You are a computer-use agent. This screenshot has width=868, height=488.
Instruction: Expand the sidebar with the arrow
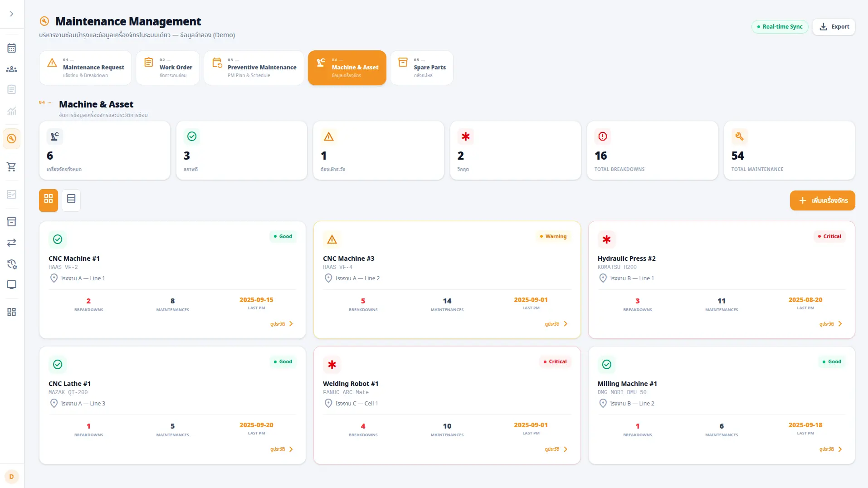(x=12, y=14)
